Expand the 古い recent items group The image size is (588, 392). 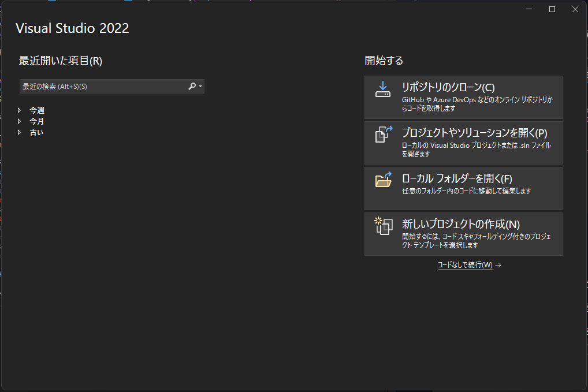pyautogui.click(x=19, y=132)
